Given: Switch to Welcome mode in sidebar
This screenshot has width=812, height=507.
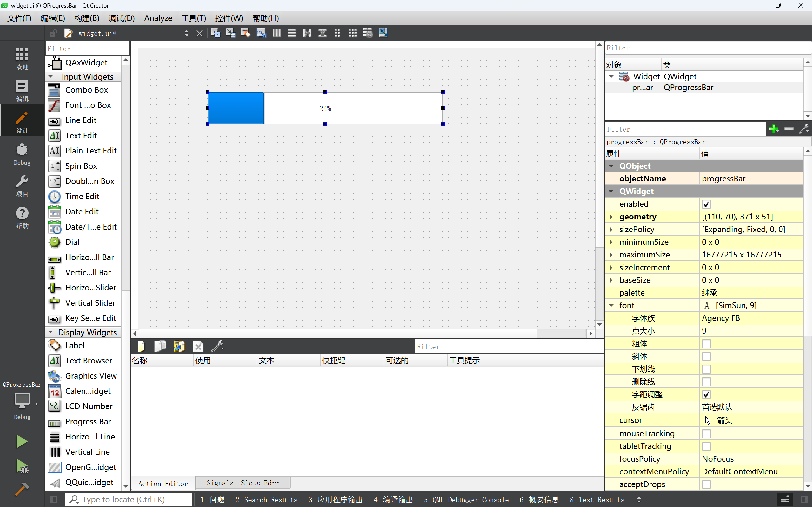Looking at the screenshot, I should [22, 58].
